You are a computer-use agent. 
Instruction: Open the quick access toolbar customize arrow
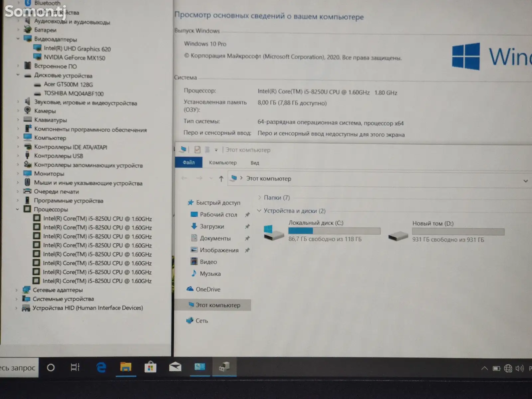pyautogui.click(x=216, y=150)
